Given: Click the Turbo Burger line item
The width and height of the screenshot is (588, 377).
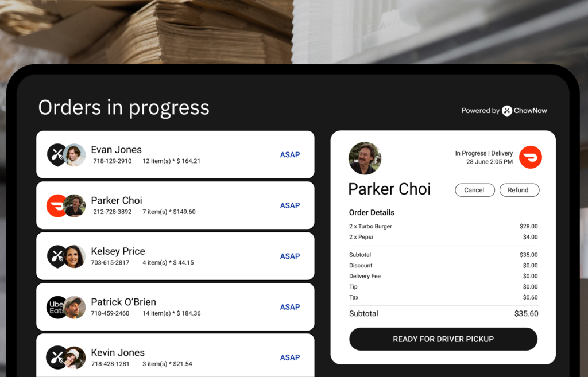Looking at the screenshot, I should 443,226.
